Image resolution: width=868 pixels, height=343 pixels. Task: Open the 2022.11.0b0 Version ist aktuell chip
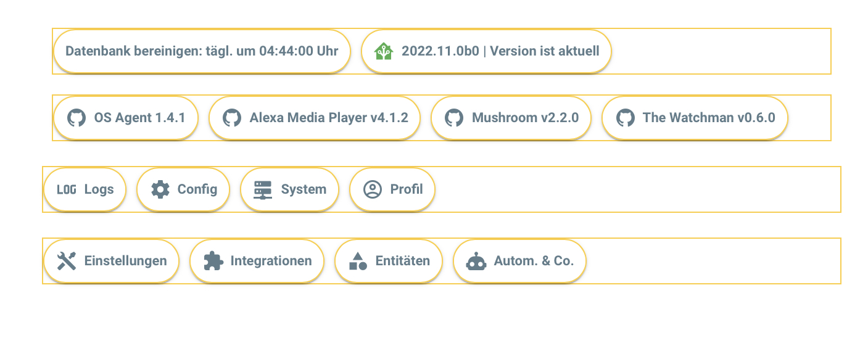click(x=486, y=51)
